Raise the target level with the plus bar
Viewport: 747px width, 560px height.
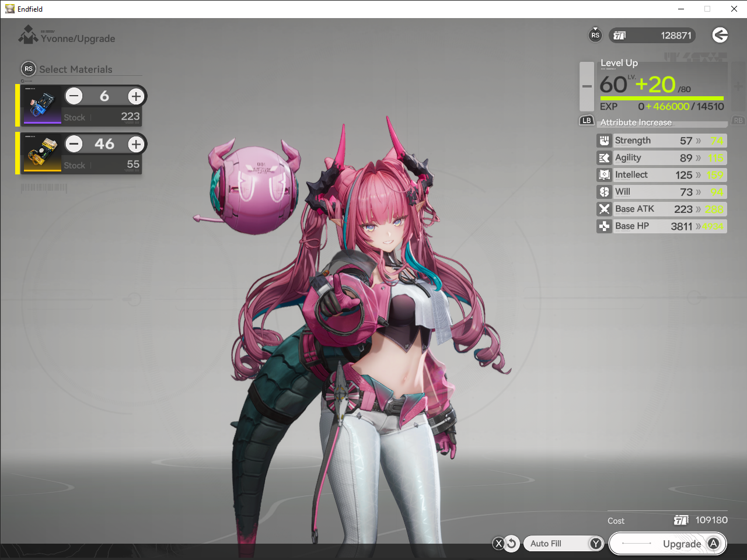tap(738, 86)
